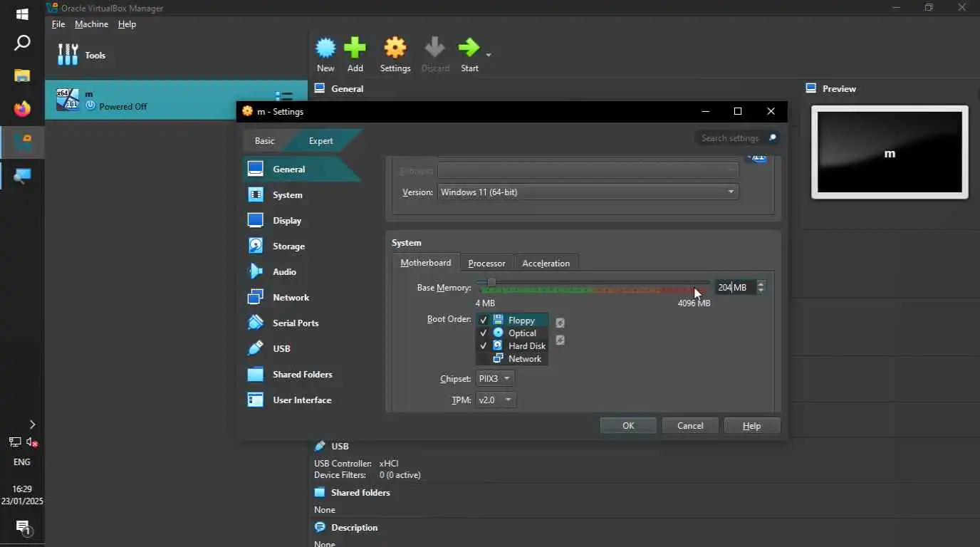This screenshot has width=980, height=547.
Task: Select the General settings category
Action: click(x=302, y=169)
